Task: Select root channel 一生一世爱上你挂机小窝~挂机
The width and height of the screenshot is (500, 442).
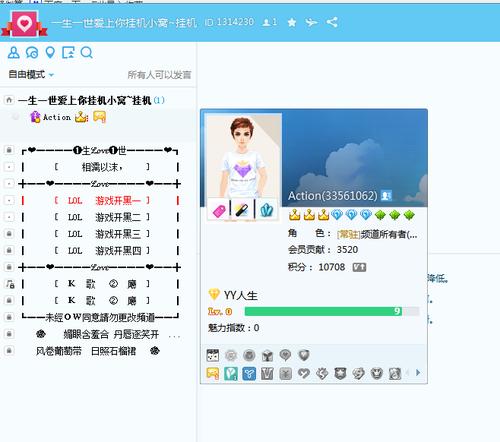Action: point(85,100)
